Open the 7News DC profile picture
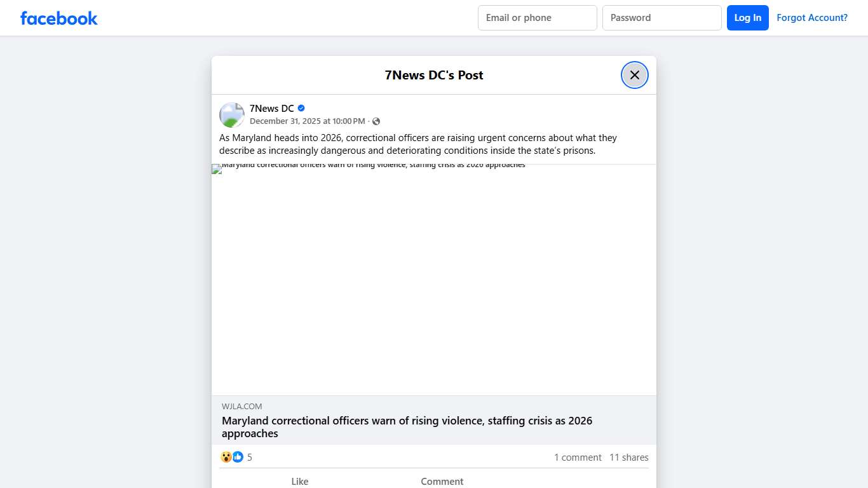868x488 pixels. click(232, 115)
